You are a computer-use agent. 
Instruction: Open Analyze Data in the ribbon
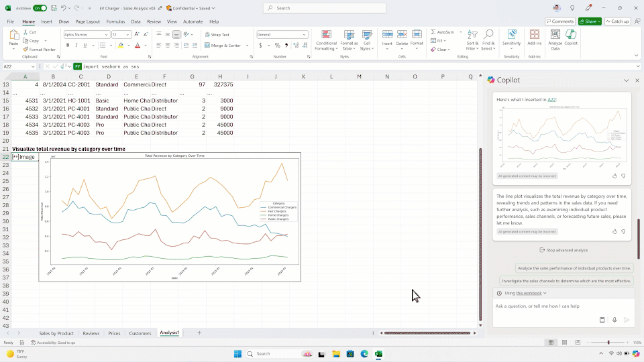(x=555, y=38)
